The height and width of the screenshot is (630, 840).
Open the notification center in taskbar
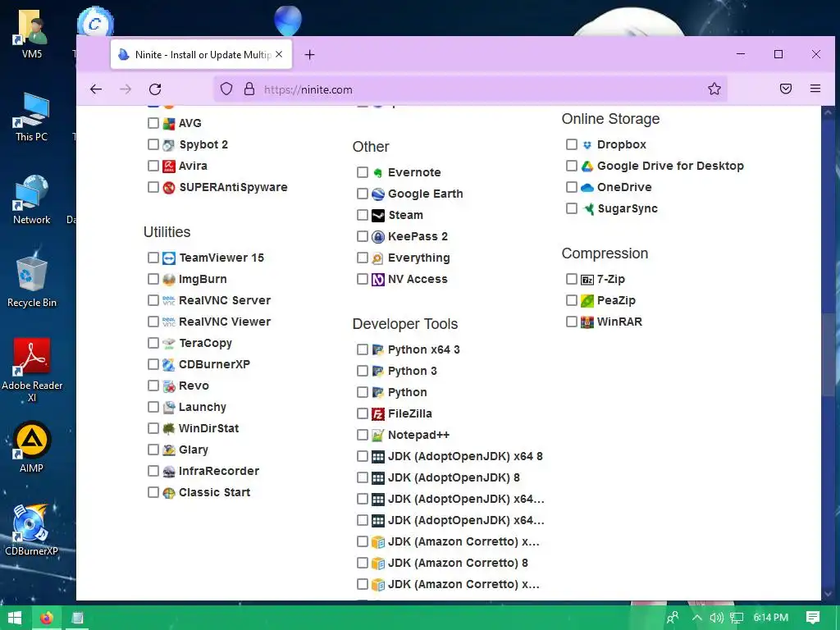[813, 618]
